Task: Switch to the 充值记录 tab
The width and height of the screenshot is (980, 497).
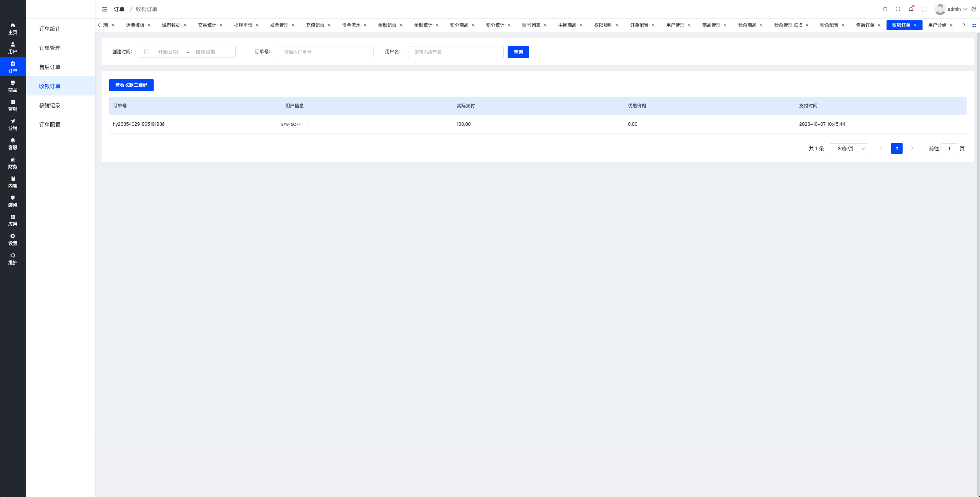Action: pos(315,25)
